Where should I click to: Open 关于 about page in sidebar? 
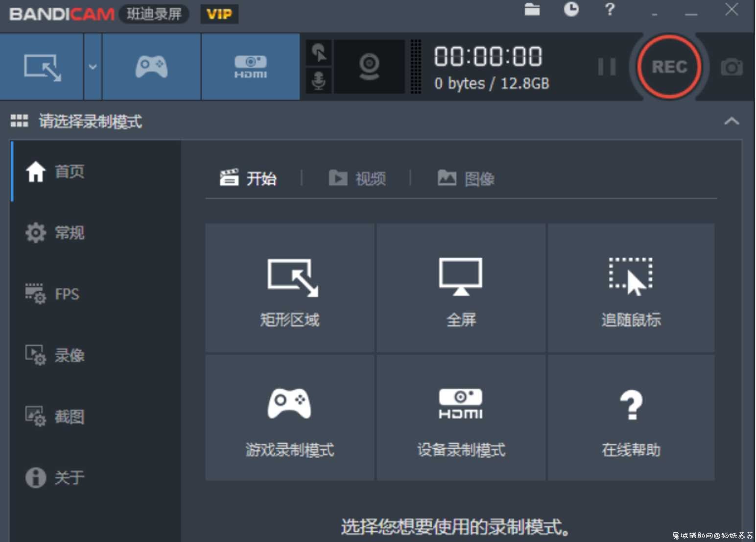[x=95, y=477]
